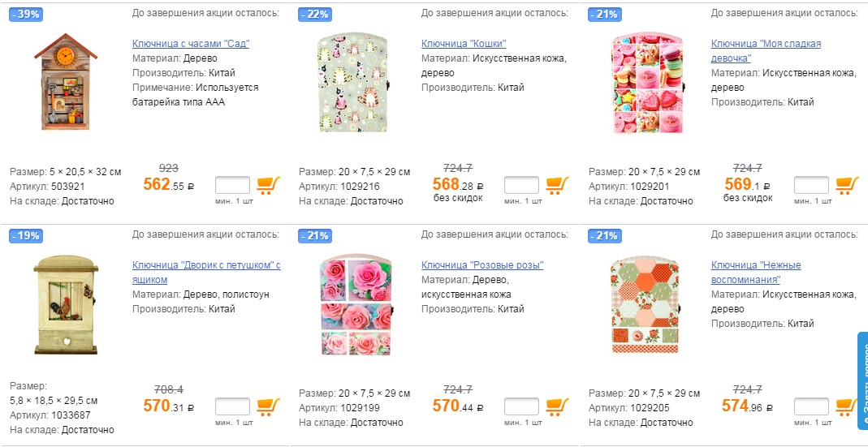
Task: Open Ключница с часами "Сад" link
Action: pyautogui.click(x=191, y=44)
